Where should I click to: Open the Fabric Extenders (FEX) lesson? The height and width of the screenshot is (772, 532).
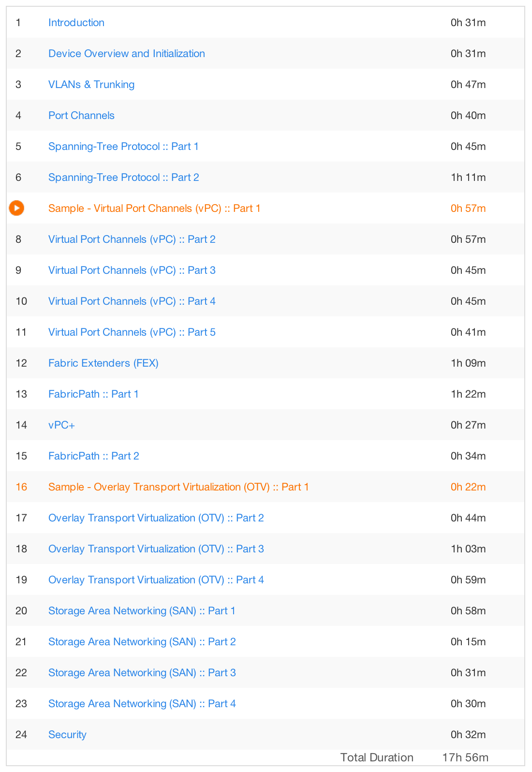103,363
